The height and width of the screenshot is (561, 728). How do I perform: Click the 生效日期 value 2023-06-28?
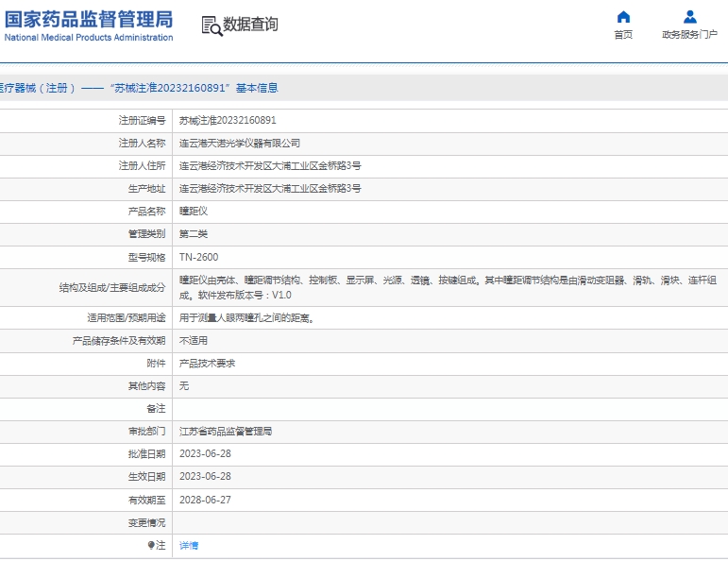pos(205,477)
